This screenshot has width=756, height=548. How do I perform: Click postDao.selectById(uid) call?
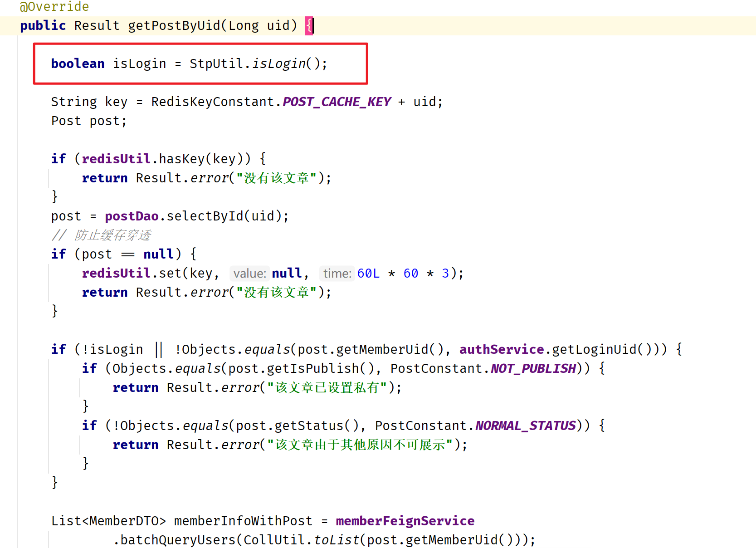(194, 216)
